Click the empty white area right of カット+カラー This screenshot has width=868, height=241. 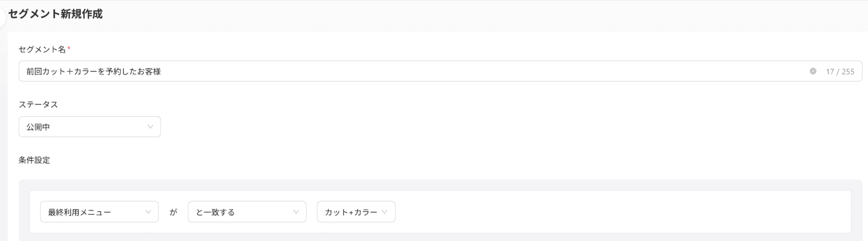pos(621,212)
